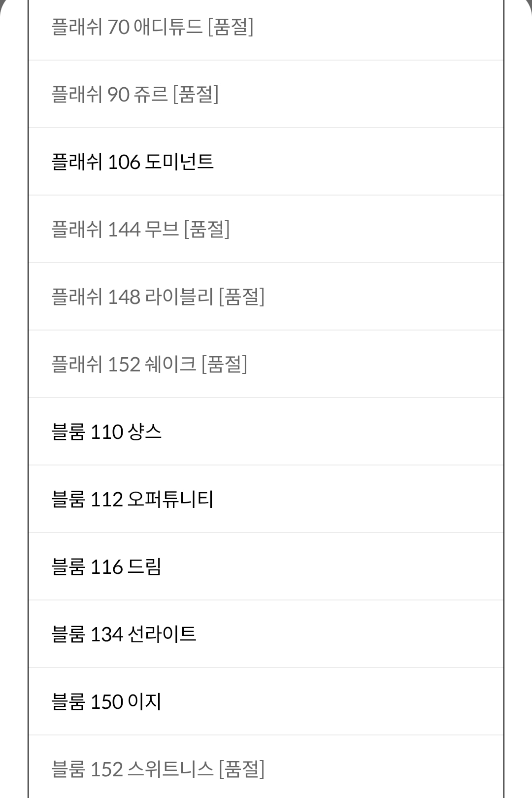Choose the 블룸 150 이지 option
Viewport: 532px width, 798px height.
point(106,701)
